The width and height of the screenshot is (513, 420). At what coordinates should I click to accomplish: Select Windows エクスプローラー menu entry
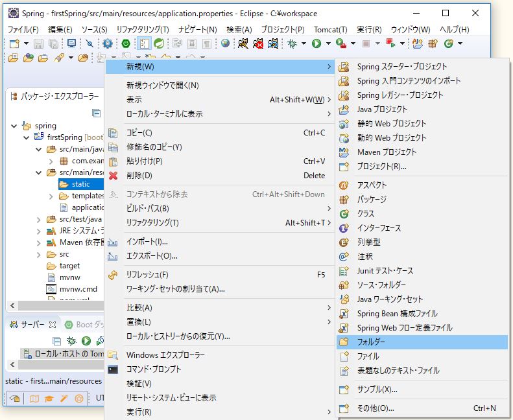point(220,355)
